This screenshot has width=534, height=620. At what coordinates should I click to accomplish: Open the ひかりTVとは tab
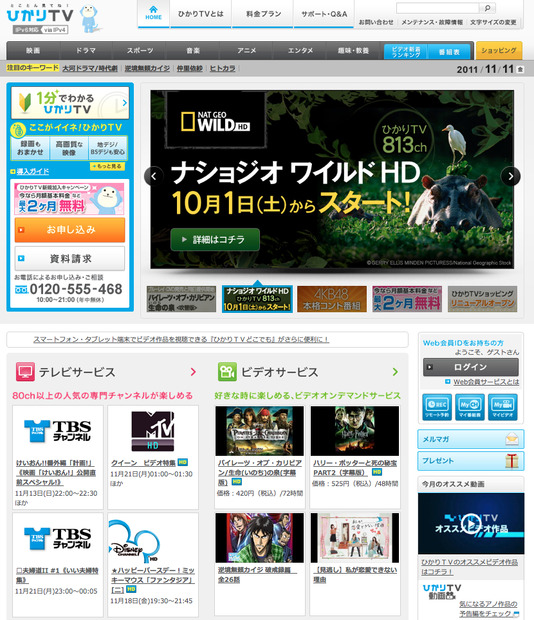click(x=200, y=14)
